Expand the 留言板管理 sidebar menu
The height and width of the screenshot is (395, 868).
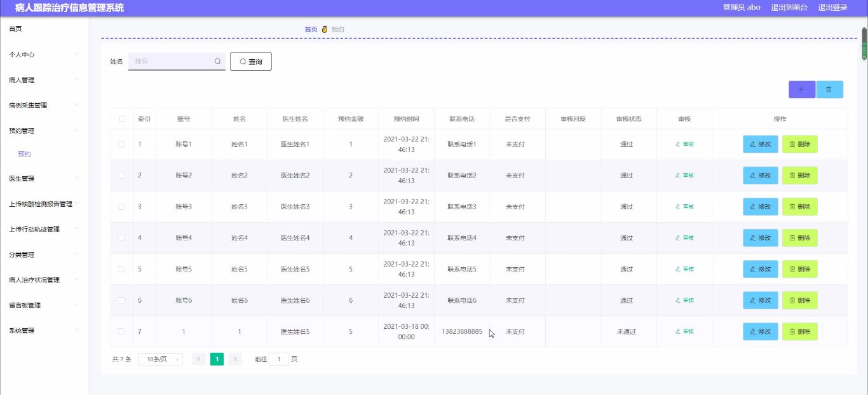point(44,305)
